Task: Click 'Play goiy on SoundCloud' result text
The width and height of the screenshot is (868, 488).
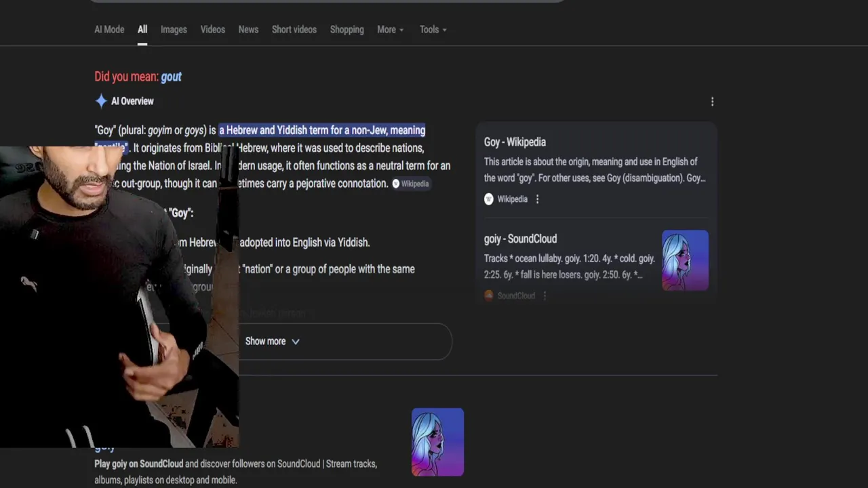Action: (138, 464)
